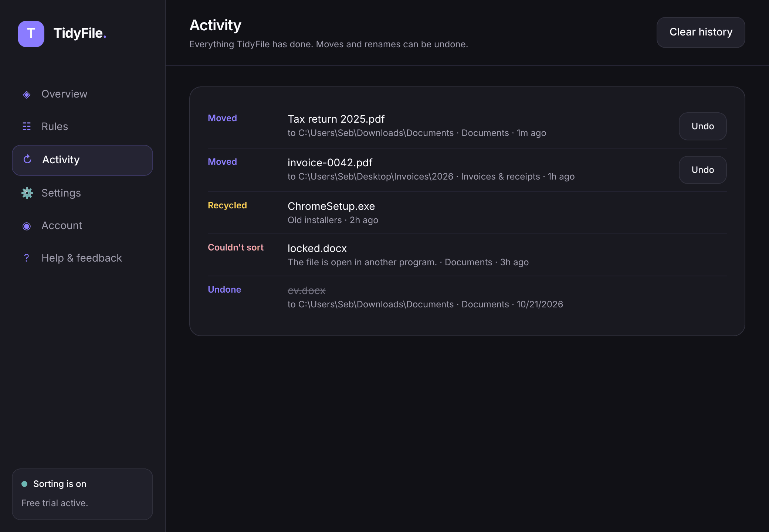Click the Old installers · 2h ago detail
Screen dimensions: 769x532
pyautogui.click(x=333, y=220)
